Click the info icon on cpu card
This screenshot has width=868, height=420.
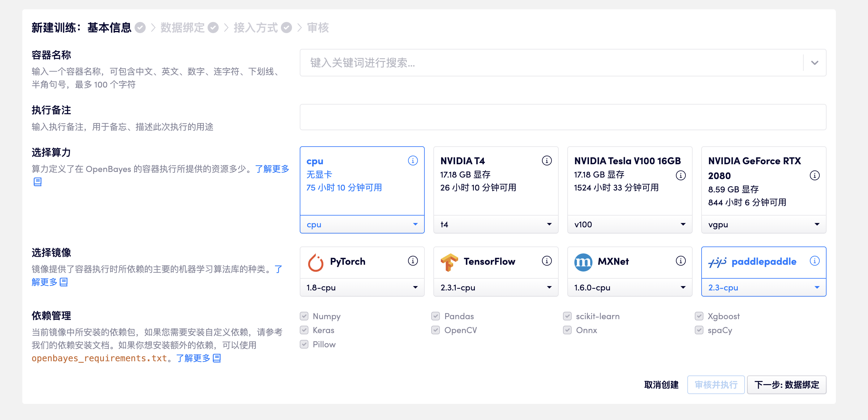pos(412,161)
